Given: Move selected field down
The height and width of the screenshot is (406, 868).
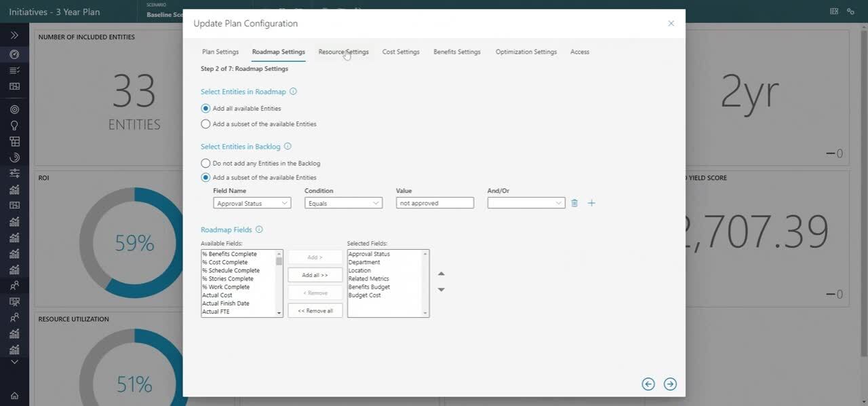Looking at the screenshot, I should tap(441, 290).
